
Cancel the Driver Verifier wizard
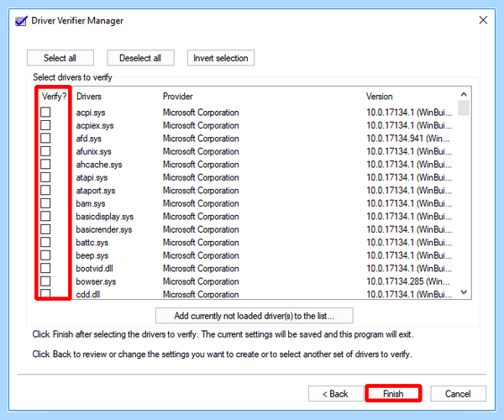[458, 394]
